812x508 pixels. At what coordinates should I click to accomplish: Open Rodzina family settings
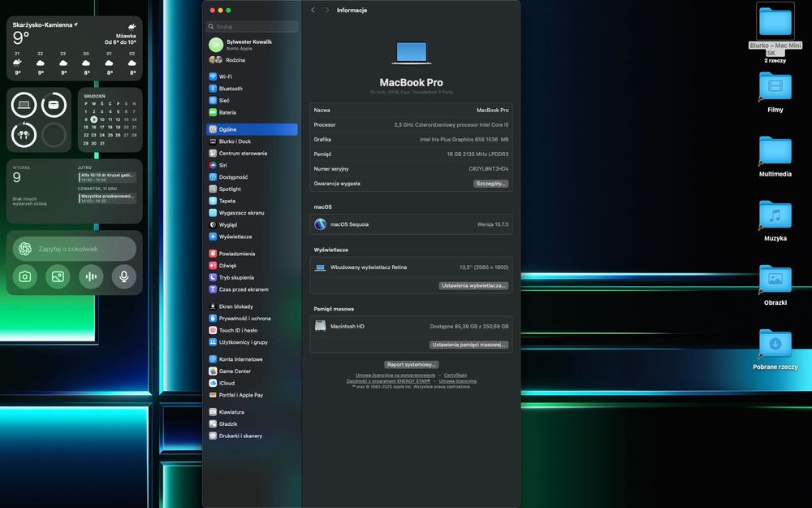[x=252, y=60]
